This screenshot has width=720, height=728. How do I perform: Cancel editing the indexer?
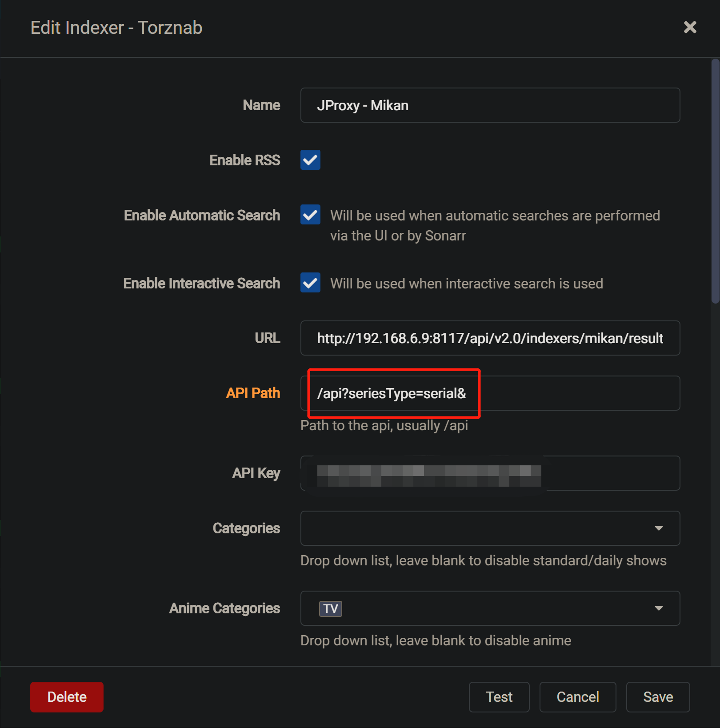pos(577,697)
